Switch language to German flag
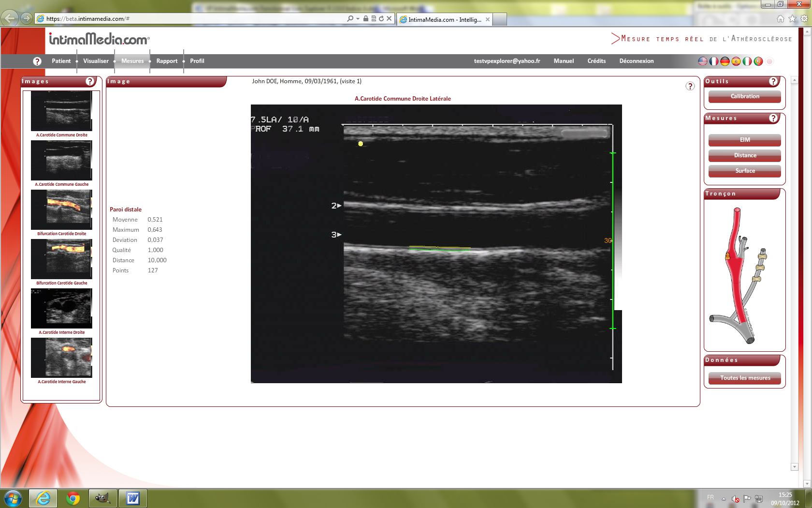The image size is (812, 508). (725, 61)
